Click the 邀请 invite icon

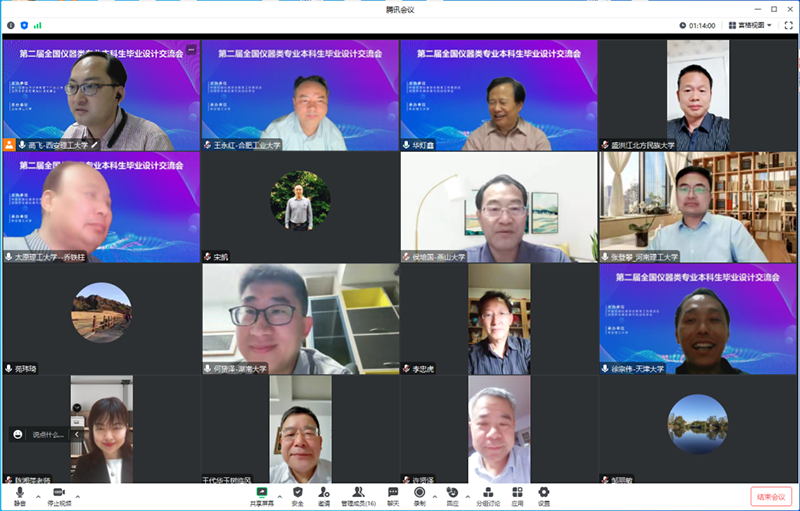coord(324,494)
